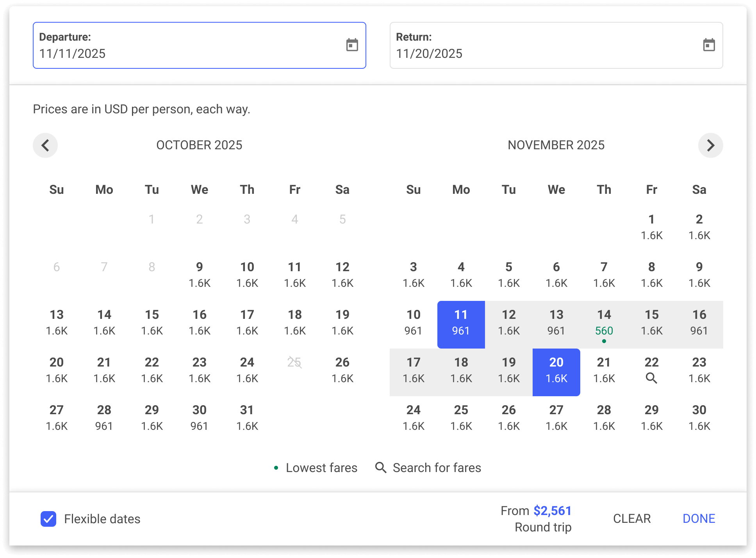The image size is (756, 558).
Task: Select October 30 with 961 fare
Action: click(x=200, y=417)
